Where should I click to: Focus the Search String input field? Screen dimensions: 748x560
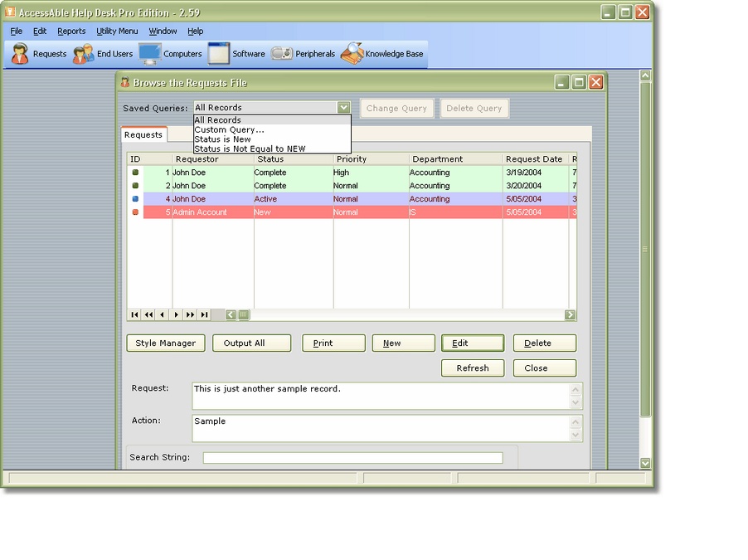pyautogui.click(x=352, y=458)
